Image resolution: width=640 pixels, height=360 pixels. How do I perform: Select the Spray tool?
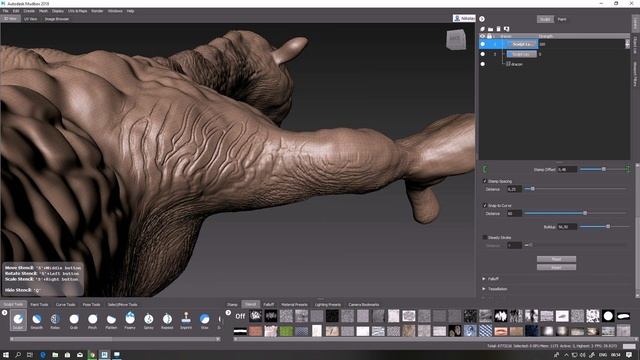(149, 320)
